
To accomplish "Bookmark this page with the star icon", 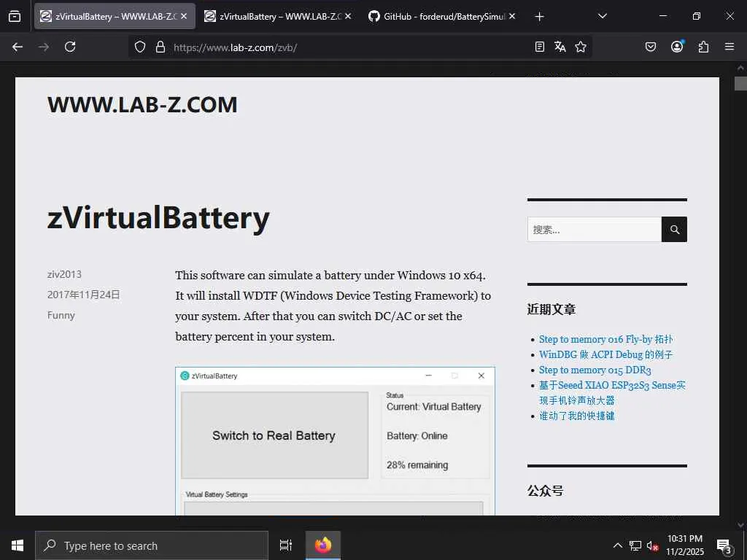I will [580, 47].
